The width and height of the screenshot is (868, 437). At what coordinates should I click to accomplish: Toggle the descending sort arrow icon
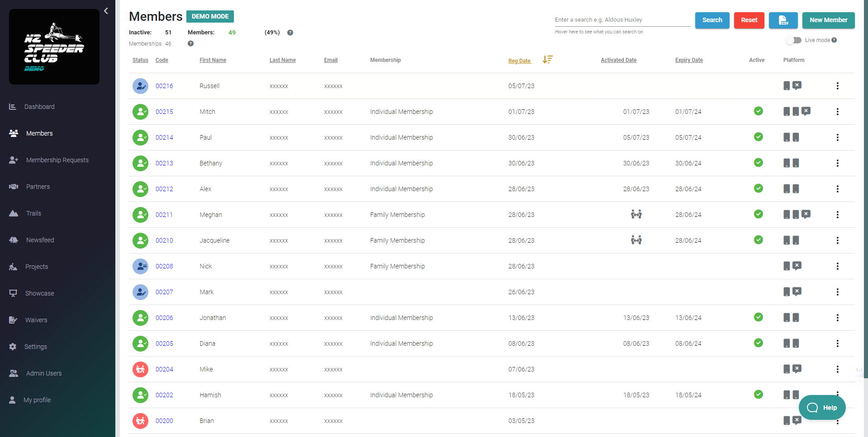pyautogui.click(x=548, y=60)
